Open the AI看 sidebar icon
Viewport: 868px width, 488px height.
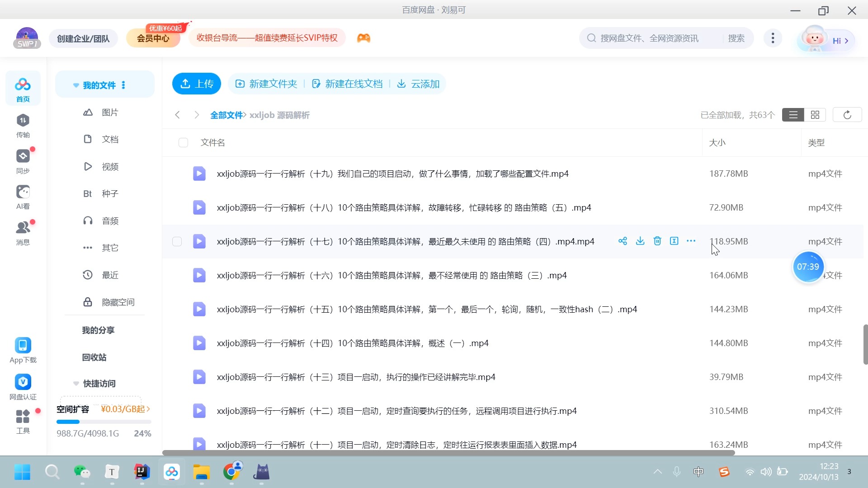click(23, 197)
